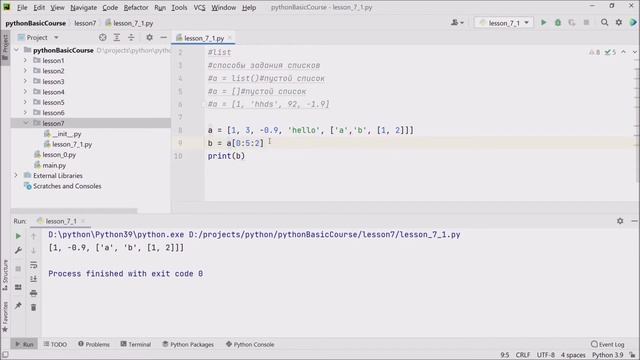Select lesson_0.py in project tree
The width and height of the screenshot is (640, 360).
coord(59,155)
